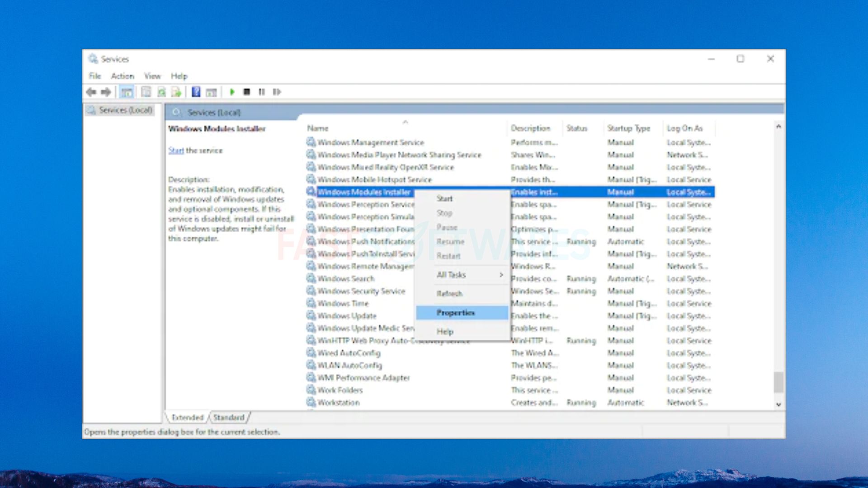Minimize the Services window
Screen dimensions: 868x488
coord(712,59)
